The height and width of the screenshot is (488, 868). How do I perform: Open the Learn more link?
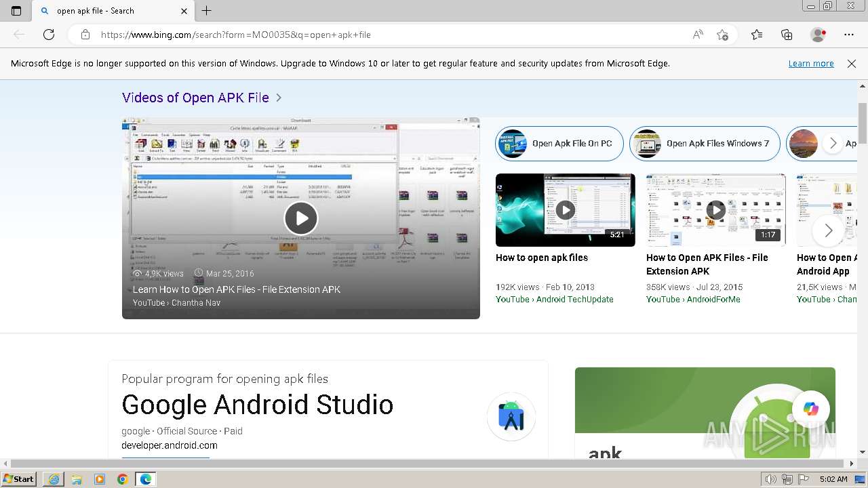point(811,63)
